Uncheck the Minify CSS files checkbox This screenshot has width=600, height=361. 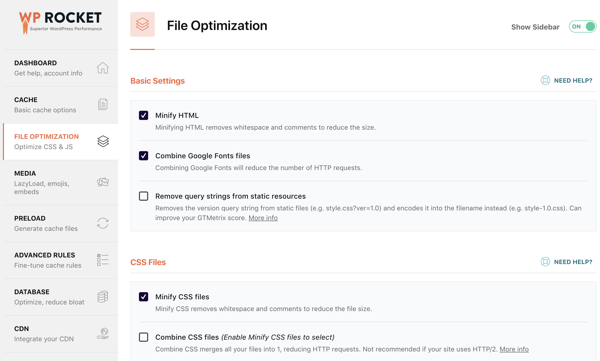[143, 297]
